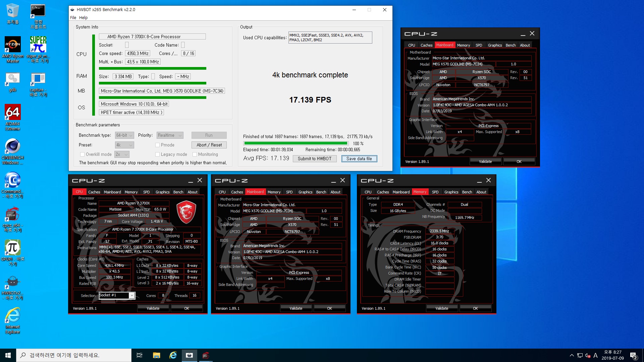Open the Command Prompt shortcut icon
The height and width of the screenshot is (362, 644).
click(38, 16)
